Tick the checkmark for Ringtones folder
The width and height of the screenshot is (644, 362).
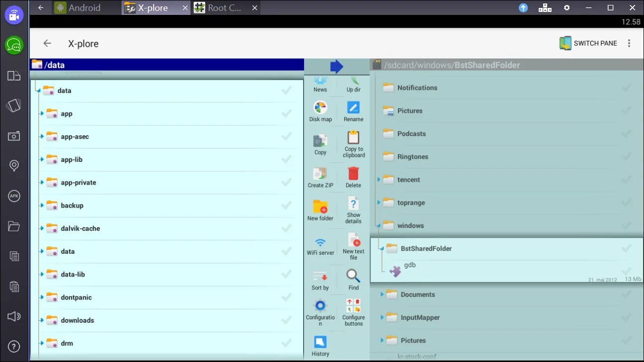627,156
